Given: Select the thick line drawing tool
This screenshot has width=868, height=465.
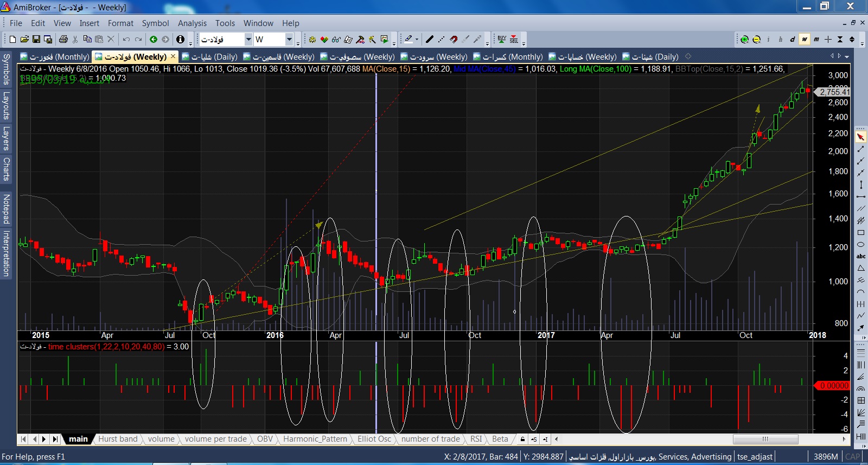Looking at the screenshot, I should click(x=430, y=39).
